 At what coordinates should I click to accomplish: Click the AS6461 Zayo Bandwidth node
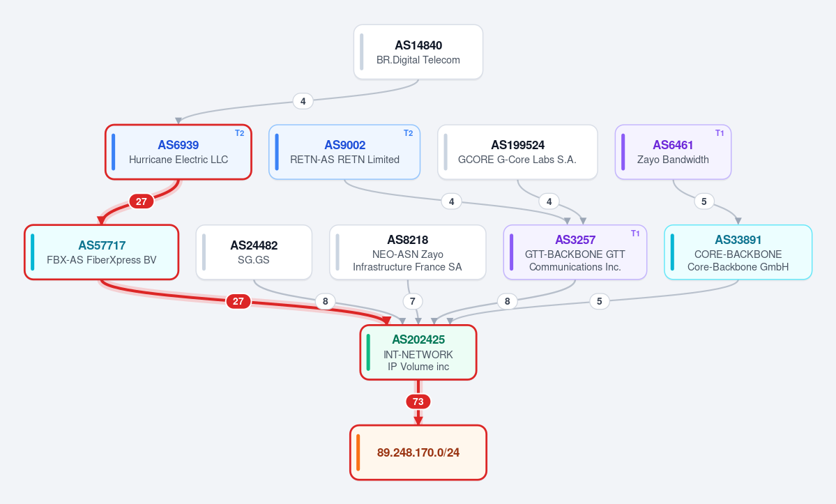click(x=673, y=152)
